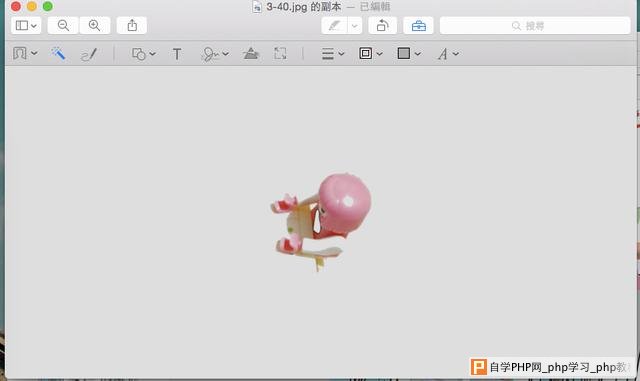Open the text style font menu
Screen dimensions: 640x381
click(x=448, y=53)
